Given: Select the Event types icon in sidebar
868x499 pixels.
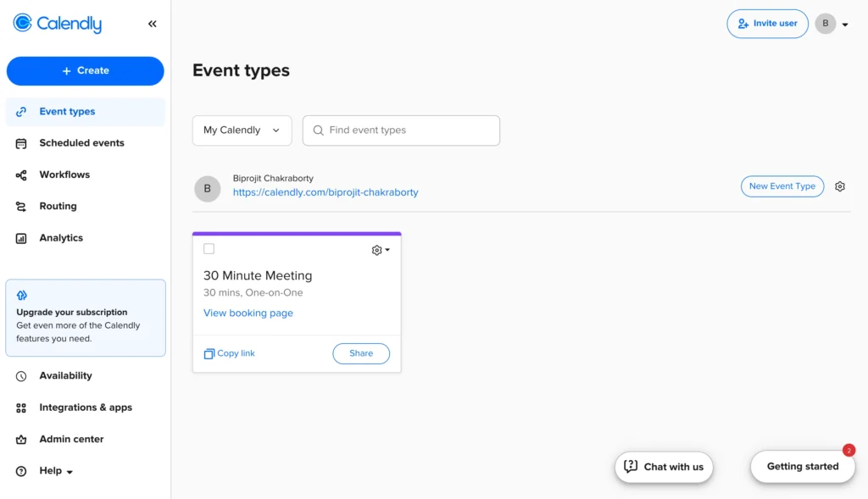Looking at the screenshot, I should coord(23,111).
